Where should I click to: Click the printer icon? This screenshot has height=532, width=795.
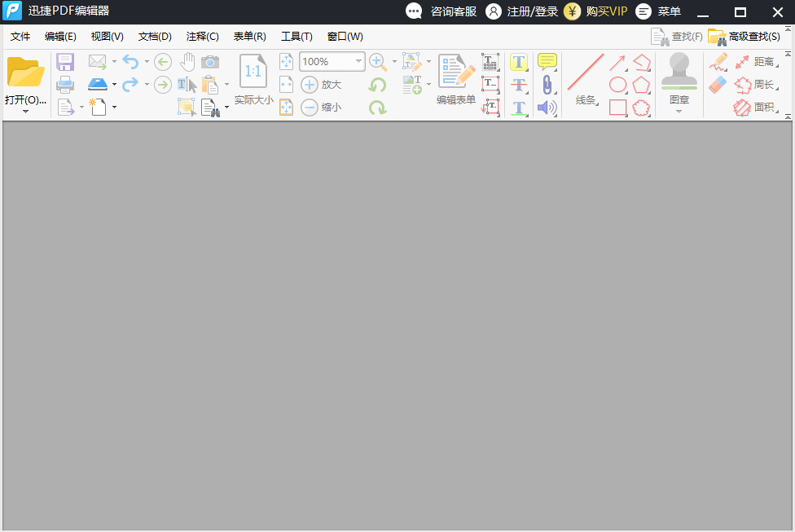[65, 84]
